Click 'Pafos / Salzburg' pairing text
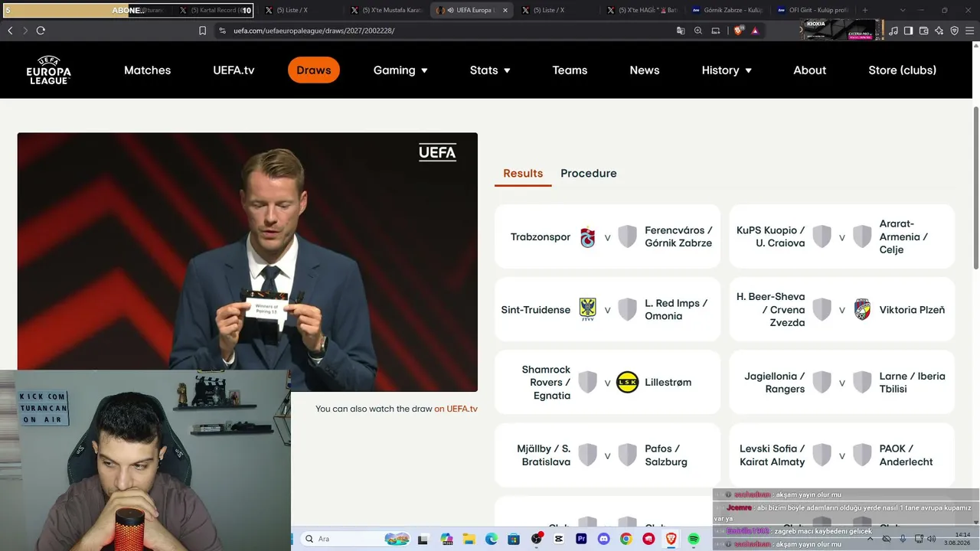980x551 pixels. point(666,455)
